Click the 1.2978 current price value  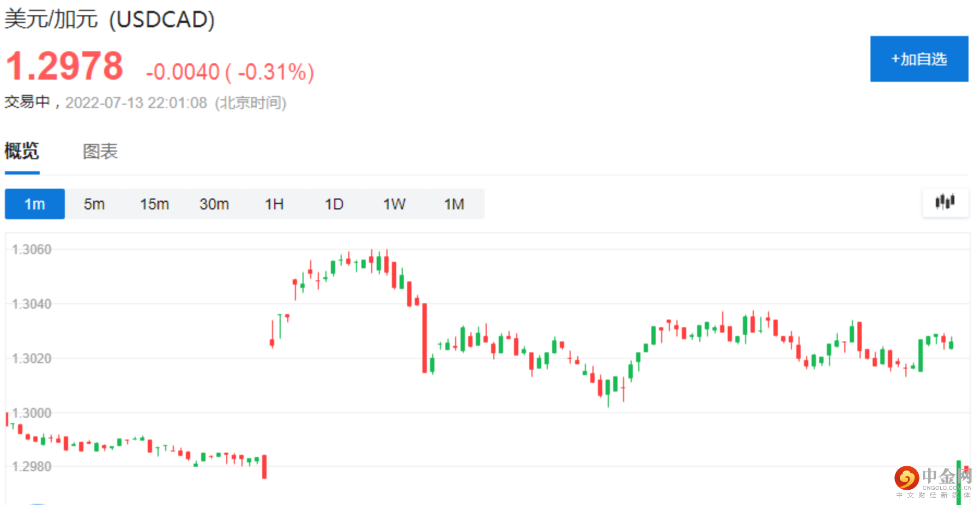[64, 66]
